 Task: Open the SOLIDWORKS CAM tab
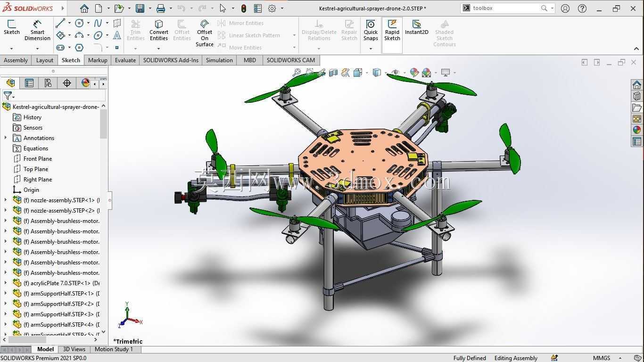click(x=290, y=60)
